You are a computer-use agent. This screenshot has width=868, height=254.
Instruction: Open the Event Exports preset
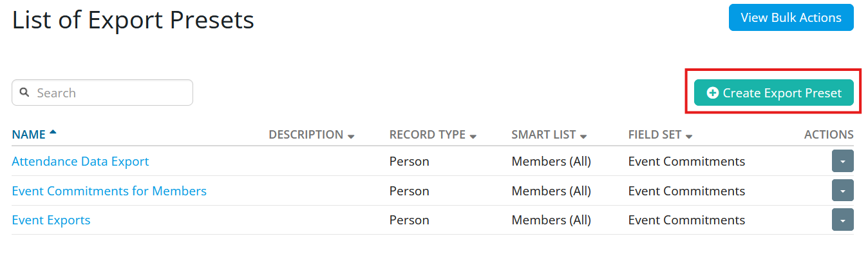pyautogui.click(x=51, y=220)
